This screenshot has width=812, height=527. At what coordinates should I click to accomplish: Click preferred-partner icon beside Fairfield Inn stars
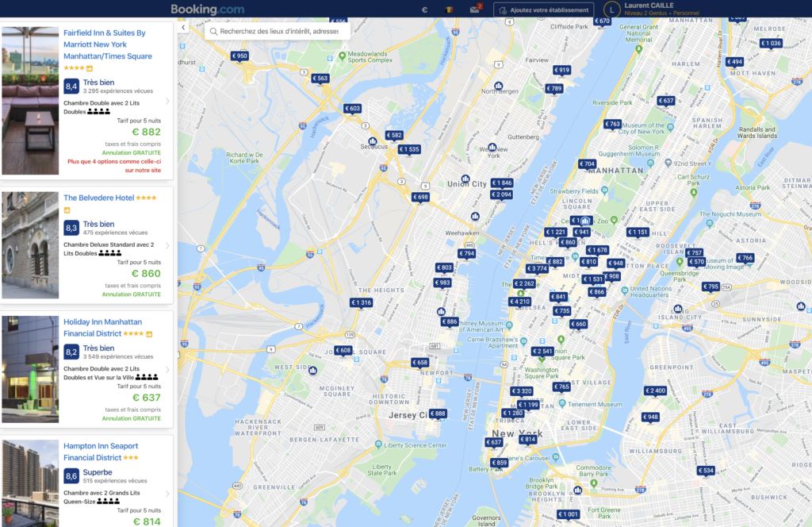click(89, 68)
